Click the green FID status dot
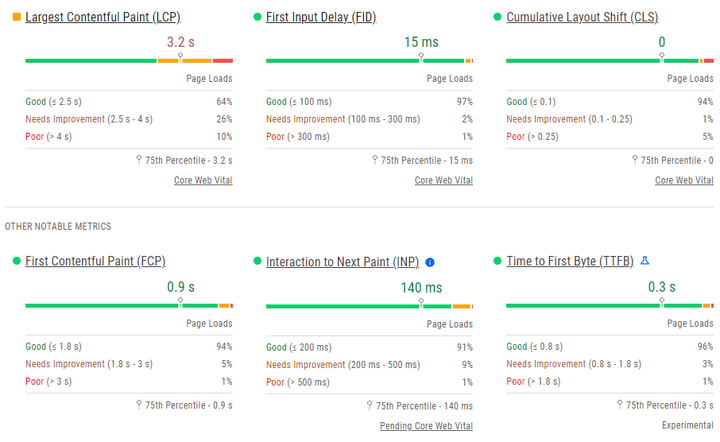This screenshot has height=442, width=720. (x=257, y=17)
